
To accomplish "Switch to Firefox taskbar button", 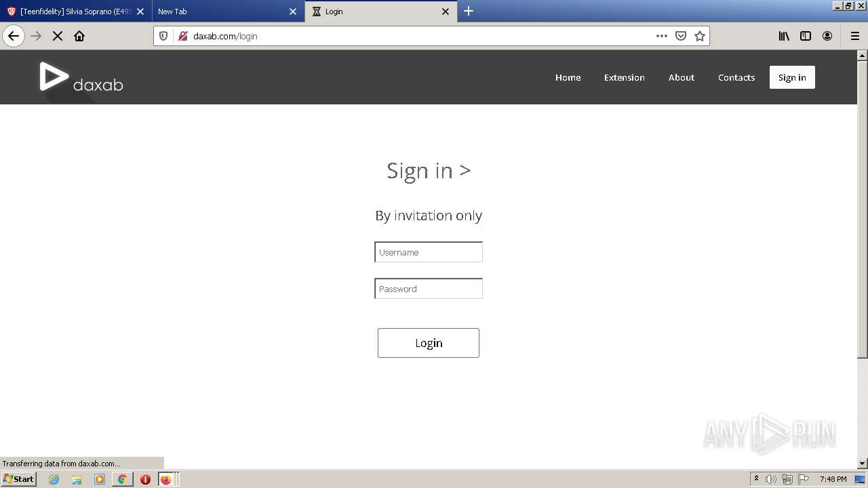I will coord(167,479).
